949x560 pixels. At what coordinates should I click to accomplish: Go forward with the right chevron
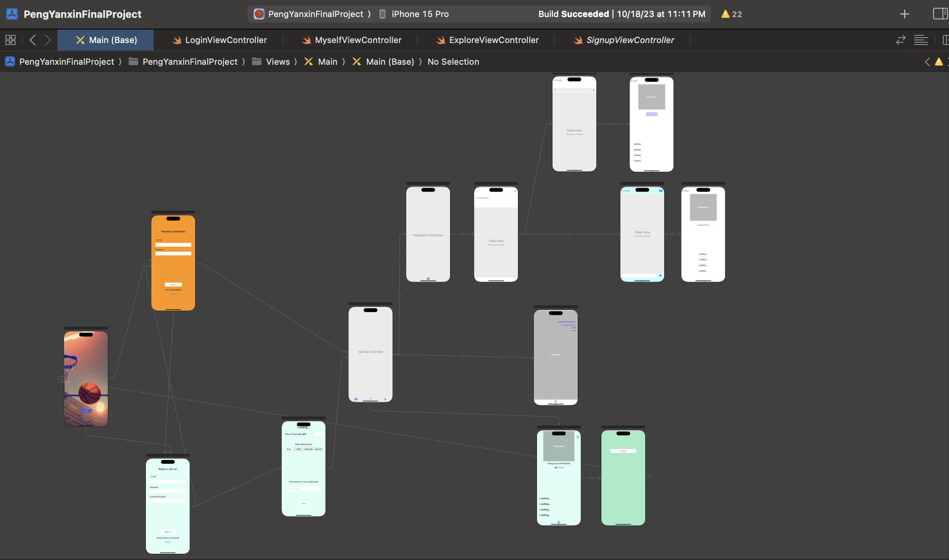[x=48, y=40]
